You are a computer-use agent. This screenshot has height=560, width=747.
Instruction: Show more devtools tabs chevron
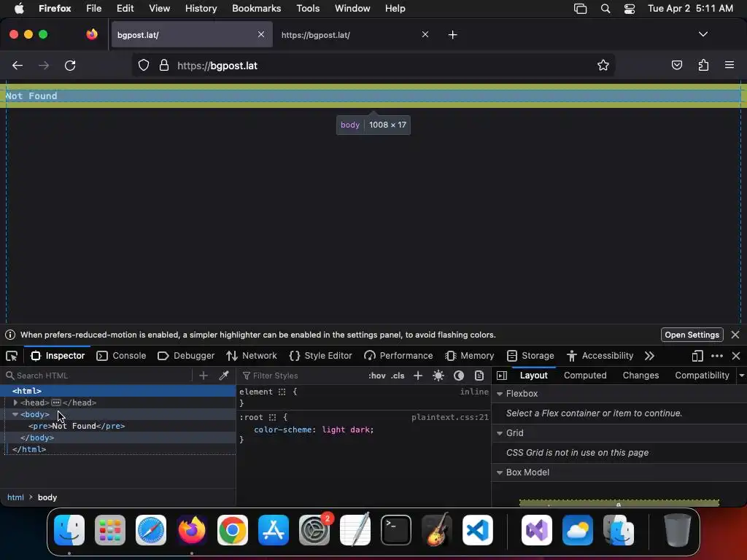click(x=649, y=356)
